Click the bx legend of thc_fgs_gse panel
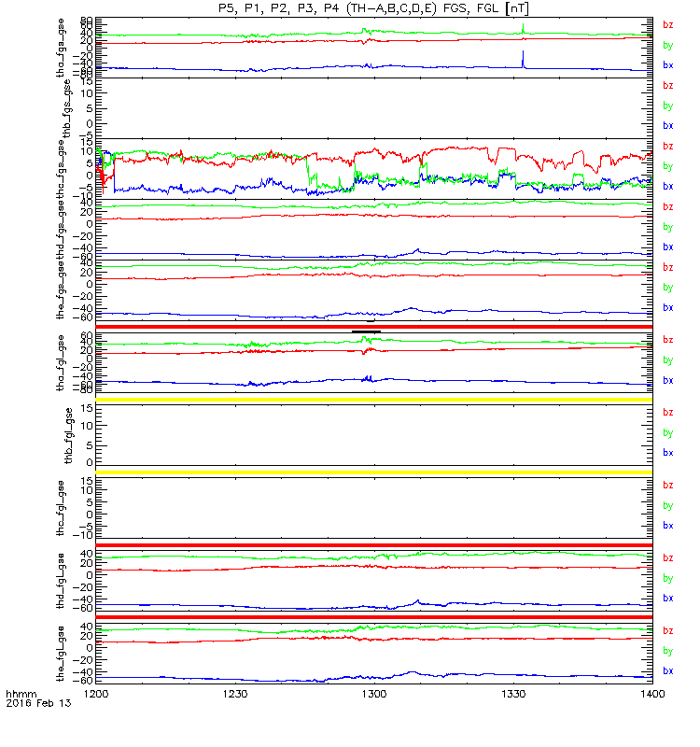 (668, 186)
